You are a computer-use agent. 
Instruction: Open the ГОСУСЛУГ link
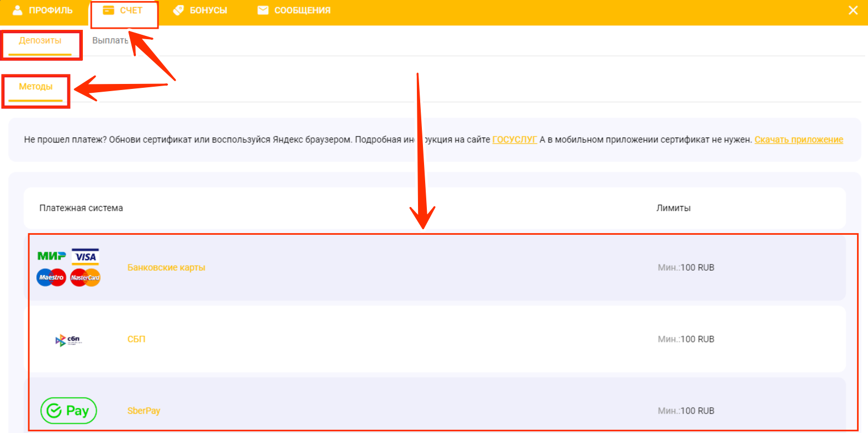[x=514, y=140]
